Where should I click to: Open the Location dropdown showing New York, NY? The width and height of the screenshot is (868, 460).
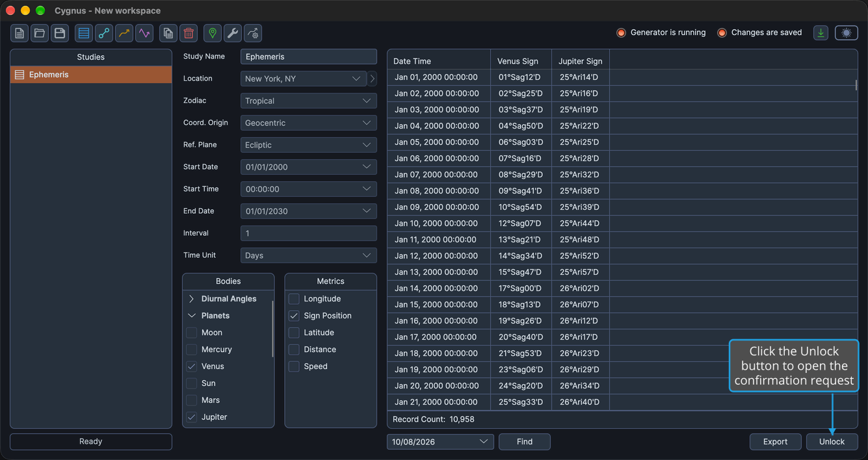click(x=304, y=79)
